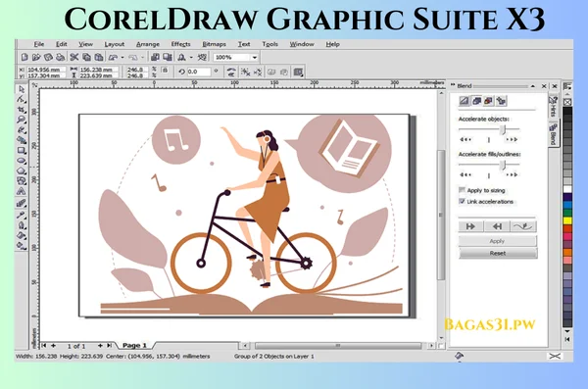Click the Save icon in toolbar

coord(48,57)
